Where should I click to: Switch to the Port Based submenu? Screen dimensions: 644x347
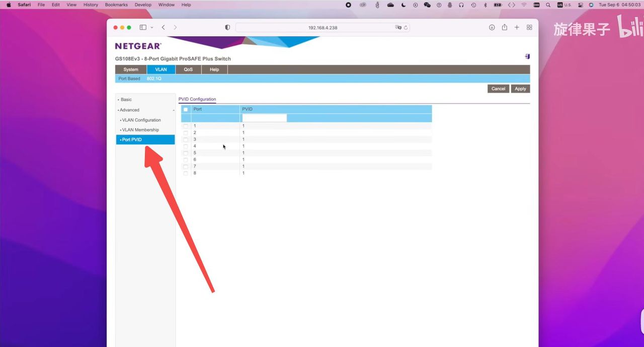(129, 79)
